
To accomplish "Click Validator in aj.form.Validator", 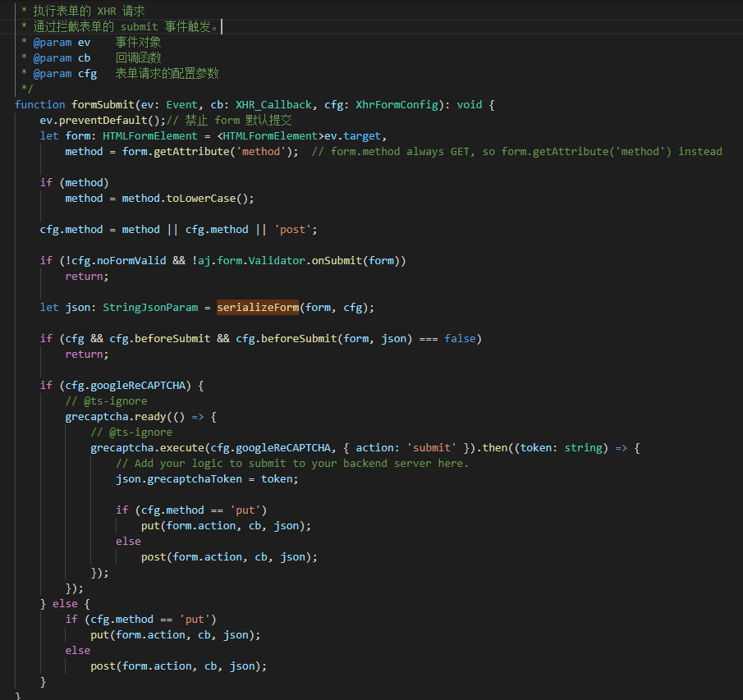I will (x=277, y=261).
